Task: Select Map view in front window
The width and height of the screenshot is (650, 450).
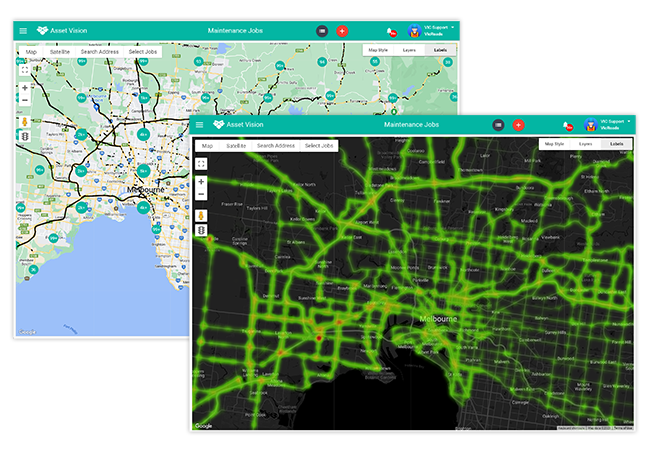Action: coord(207,146)
